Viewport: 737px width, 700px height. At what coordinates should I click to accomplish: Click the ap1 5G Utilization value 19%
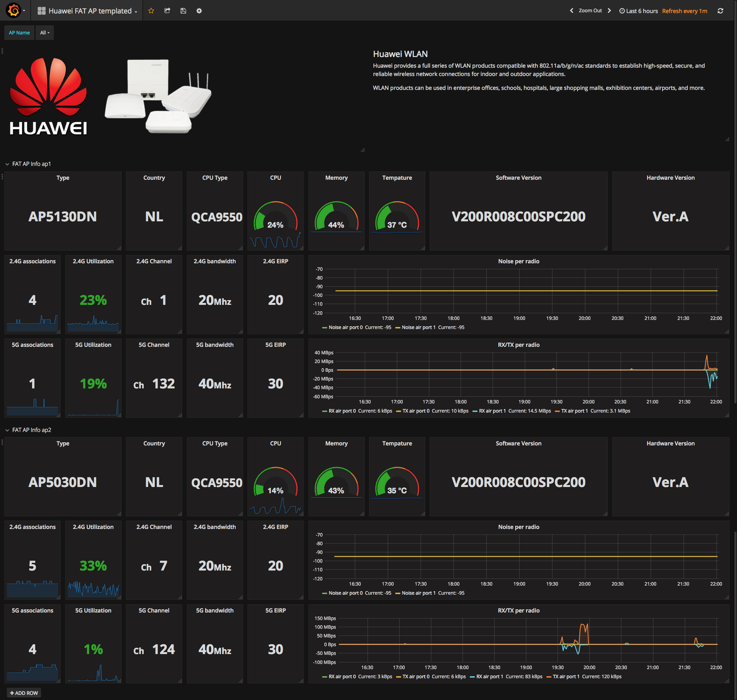tap(93, 384)
